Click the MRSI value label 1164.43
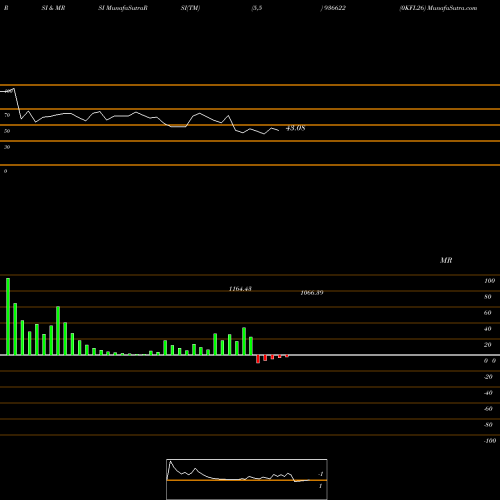Screen dimensions: 500x500 pyautogui.click(x=240, y=289)
